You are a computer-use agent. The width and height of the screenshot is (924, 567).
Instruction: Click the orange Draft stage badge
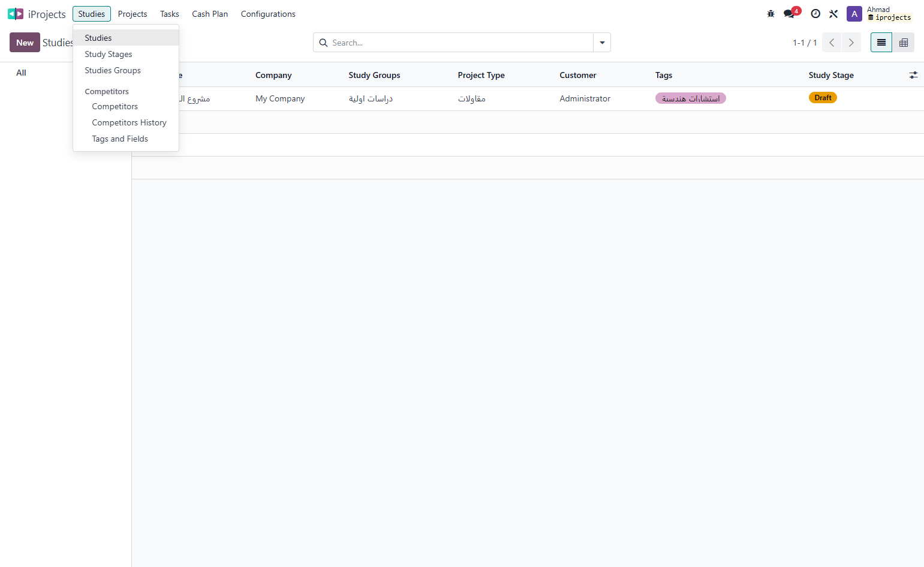coord(823,98)
